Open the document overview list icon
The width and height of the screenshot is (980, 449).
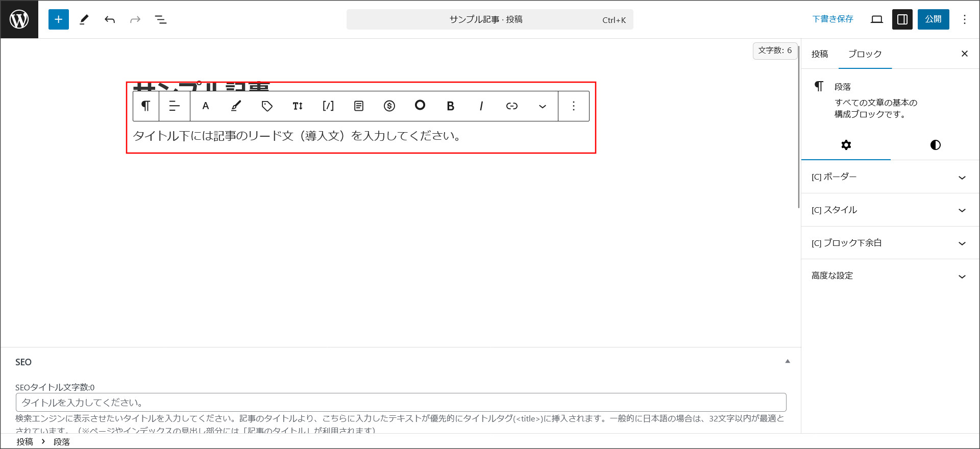pos(160,19)
